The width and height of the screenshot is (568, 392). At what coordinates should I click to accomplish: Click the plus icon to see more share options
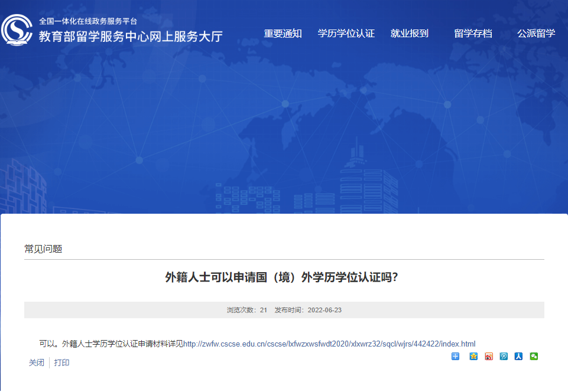tap(455, 357)
